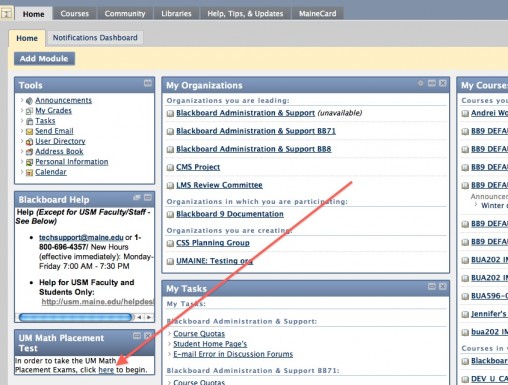The width and height of the screenshot is (508, 385).
Task: Click icon beside UMAINE: Testing org
Action: 170,261
